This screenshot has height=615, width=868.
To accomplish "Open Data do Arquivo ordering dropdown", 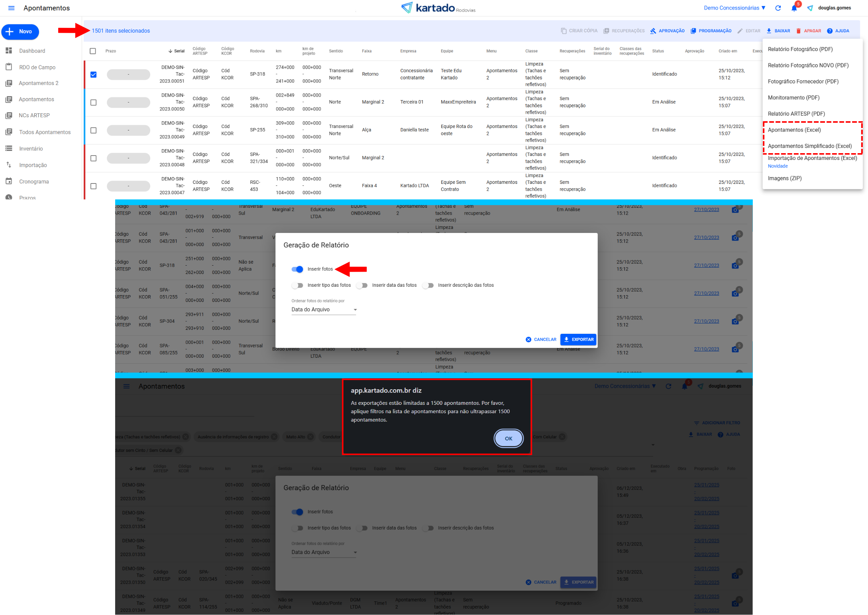I will [324, 309].
